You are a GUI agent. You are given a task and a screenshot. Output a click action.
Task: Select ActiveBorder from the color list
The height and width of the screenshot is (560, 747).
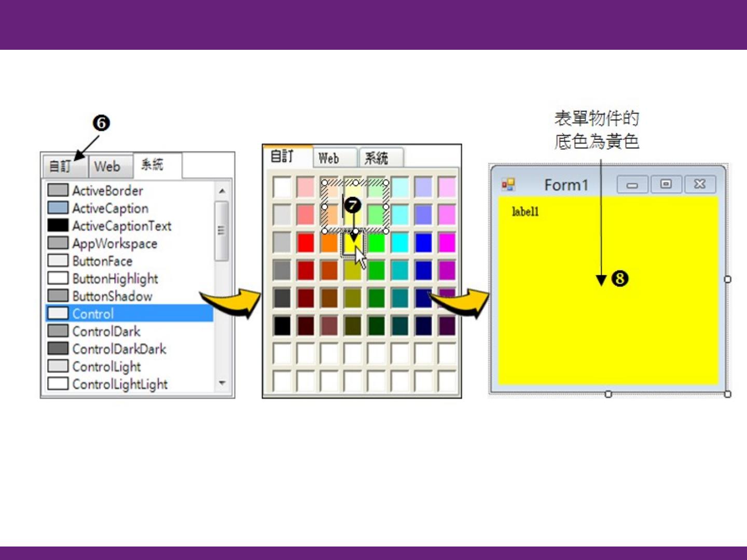107,190
